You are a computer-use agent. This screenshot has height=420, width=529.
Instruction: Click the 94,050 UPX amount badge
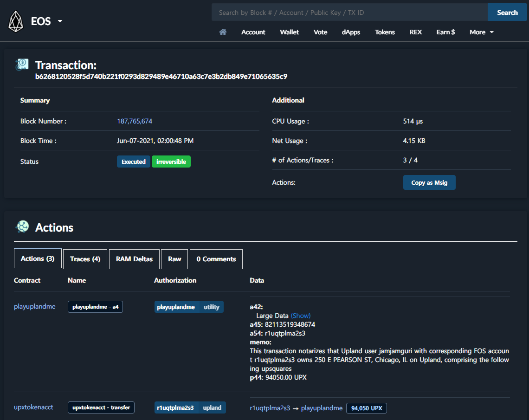tap(367, 408)
